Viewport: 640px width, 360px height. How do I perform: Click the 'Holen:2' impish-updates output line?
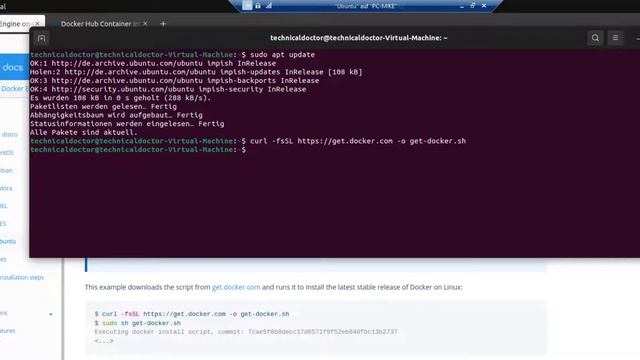pyautogui.click(x=196, y=72)
